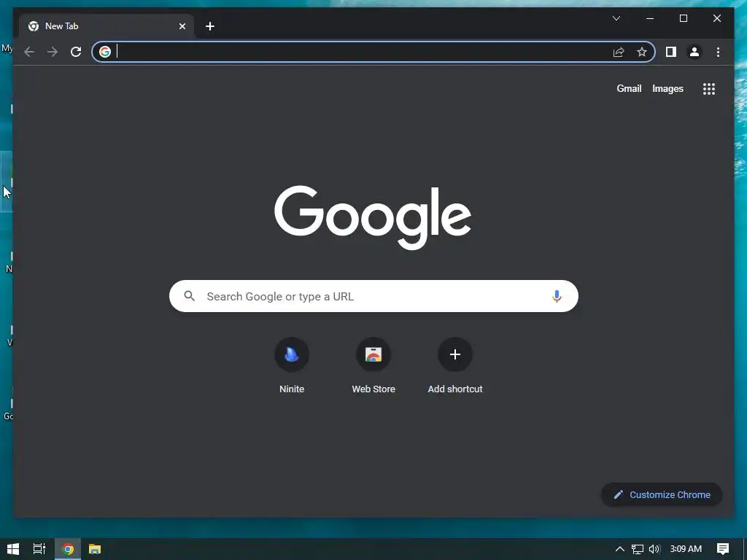Open Chrome's three-dot menu
747x560 pixels.
click(718, 52)
